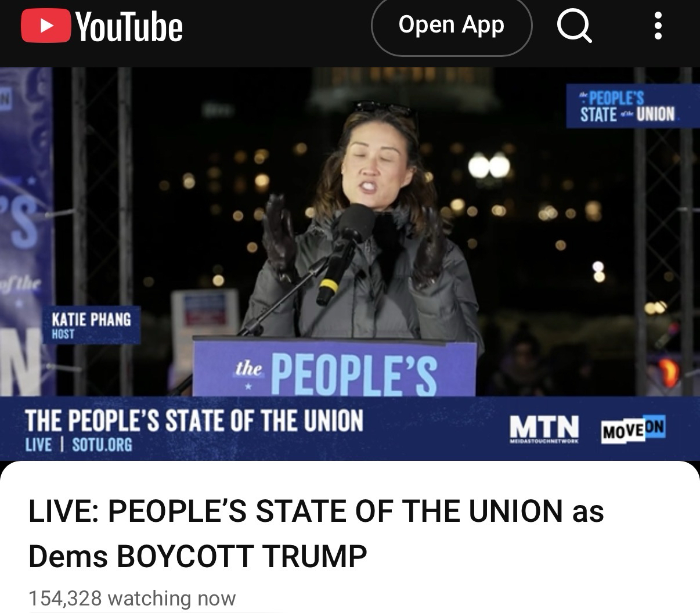The image size is (700, 613).
Task: Tap the red YouTube play logo icon
Action: click(x=45, y=27)
